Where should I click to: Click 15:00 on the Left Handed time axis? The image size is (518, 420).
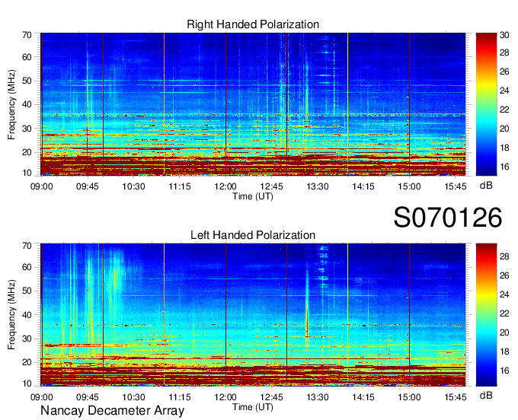click(x=409, y=397)
